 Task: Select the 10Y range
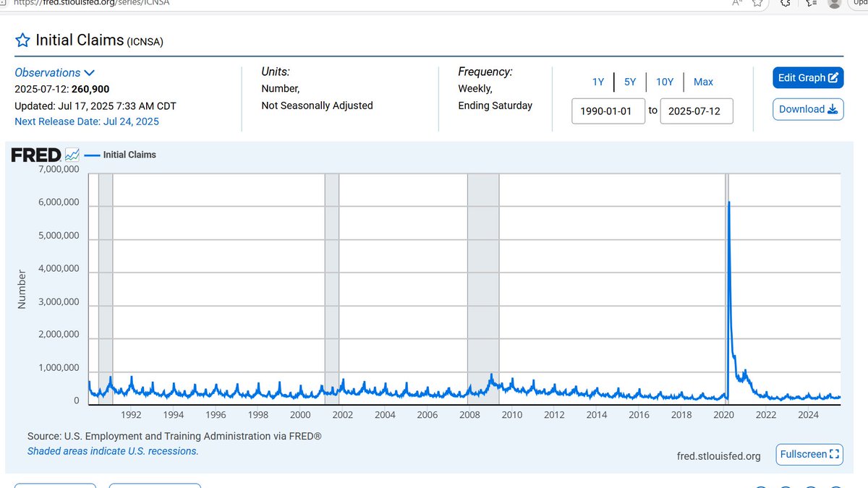click(665, 82)
